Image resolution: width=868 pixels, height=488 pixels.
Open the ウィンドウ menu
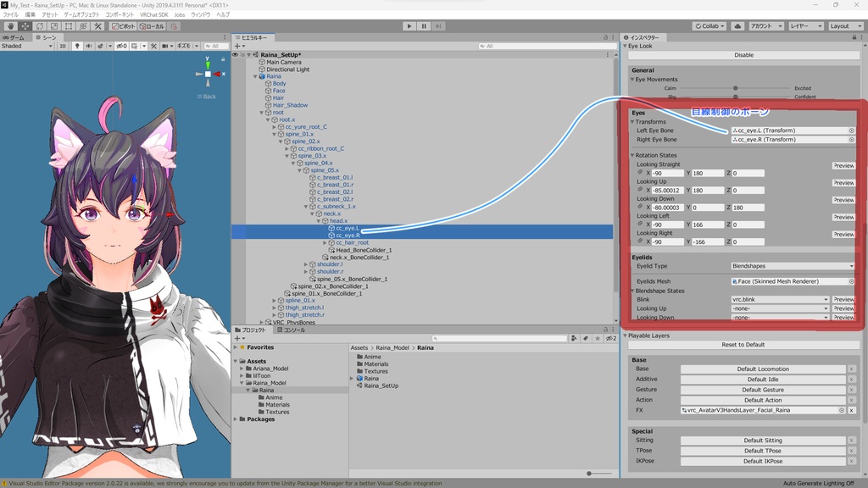click(200, 14)
